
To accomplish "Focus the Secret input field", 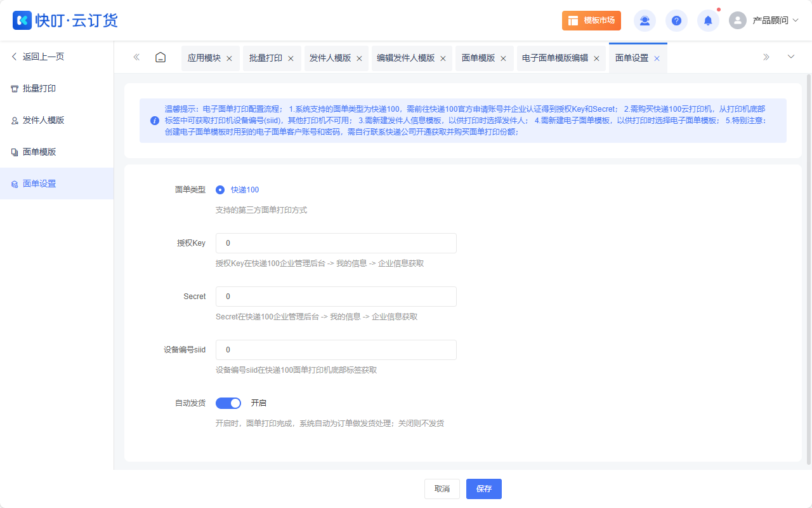I will click(x=336, y=297).
